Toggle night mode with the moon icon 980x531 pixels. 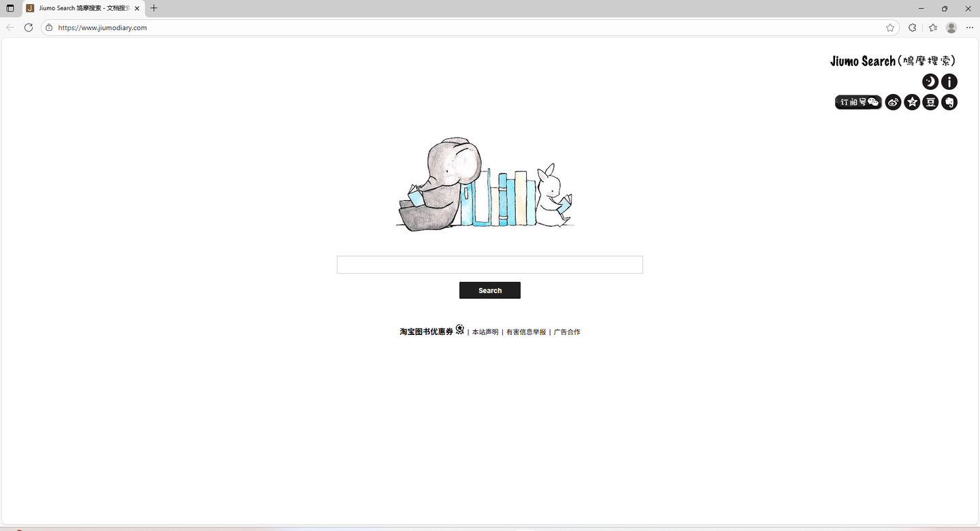930,82
